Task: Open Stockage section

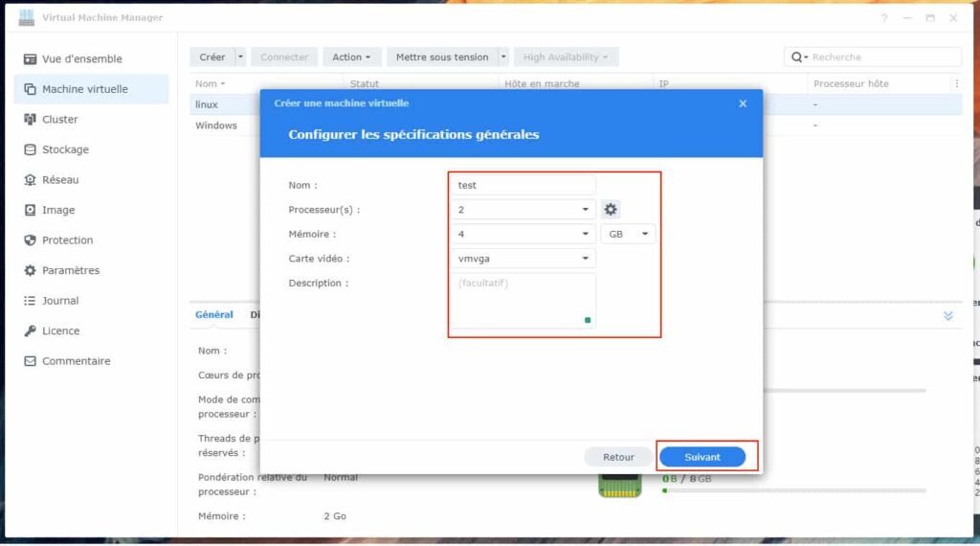Action: click(x=65, y=149)
